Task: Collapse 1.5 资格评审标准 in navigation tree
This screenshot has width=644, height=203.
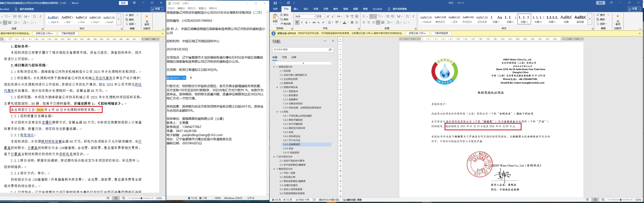Action: [x=277, y=87]
